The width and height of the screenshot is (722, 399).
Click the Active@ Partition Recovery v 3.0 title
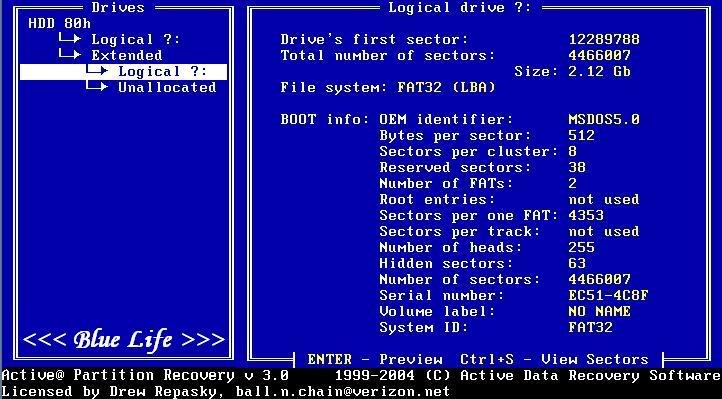coord(145,376)
